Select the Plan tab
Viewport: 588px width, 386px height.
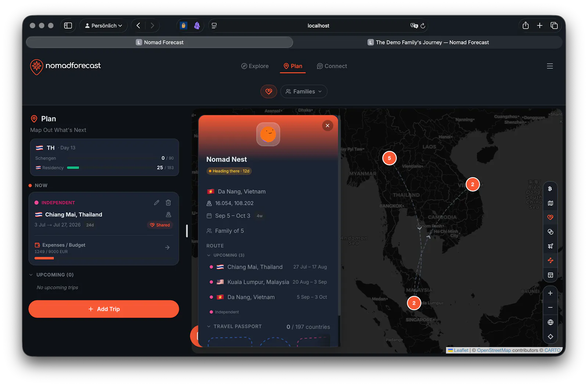click(x=293, y=66)
